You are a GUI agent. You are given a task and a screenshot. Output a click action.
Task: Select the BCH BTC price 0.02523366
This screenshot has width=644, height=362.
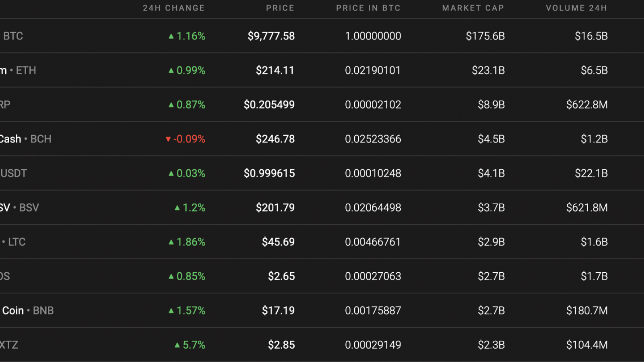click(373, 139)
